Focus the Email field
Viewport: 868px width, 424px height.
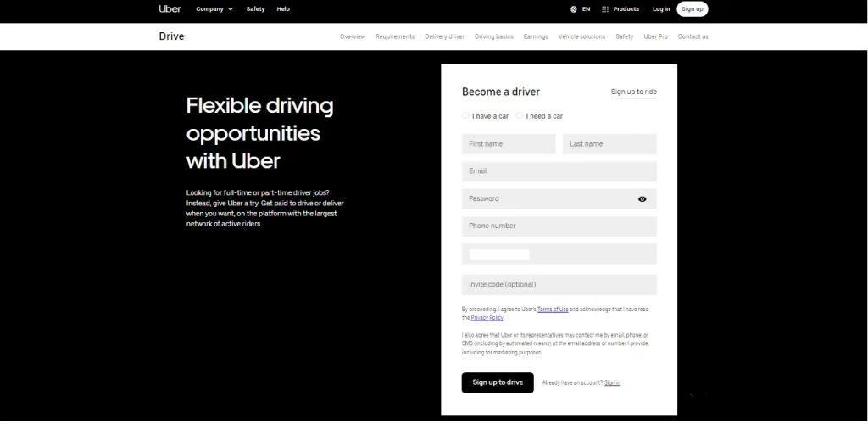[559, 171]
